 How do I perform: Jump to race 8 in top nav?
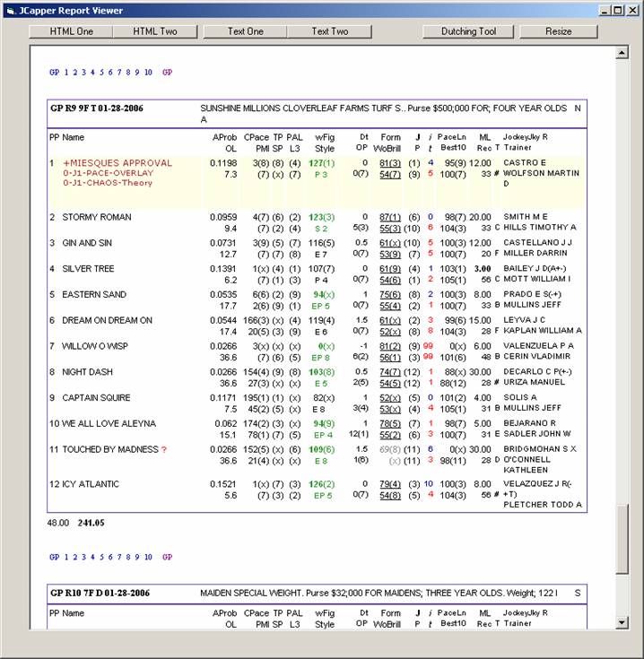(x=127, y=73)
